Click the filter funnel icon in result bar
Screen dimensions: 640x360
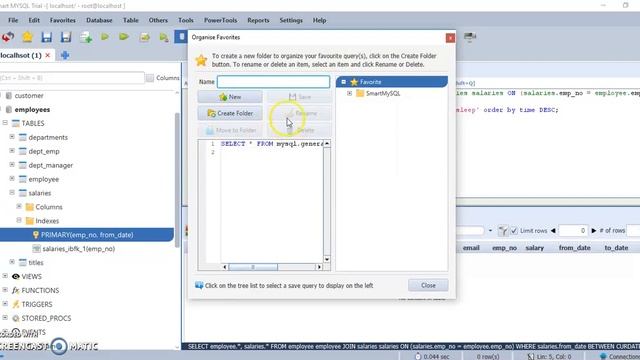pyautogui.click(x=503, y=231)
